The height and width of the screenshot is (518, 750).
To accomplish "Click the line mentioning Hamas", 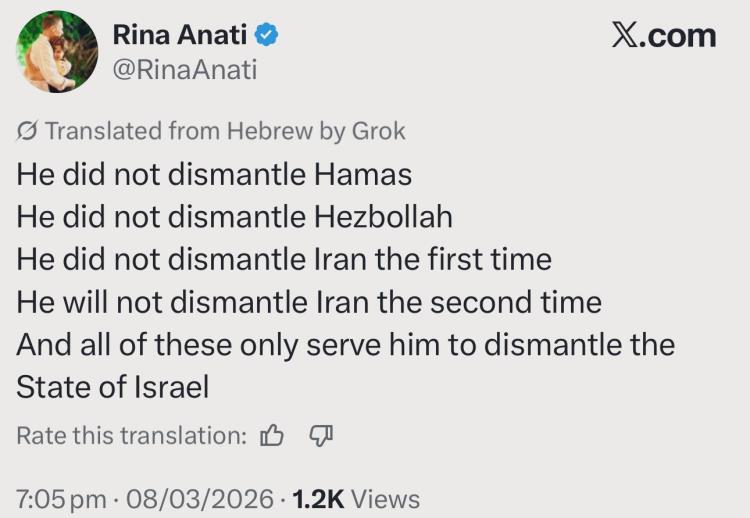I will click(x=214, y=174).
